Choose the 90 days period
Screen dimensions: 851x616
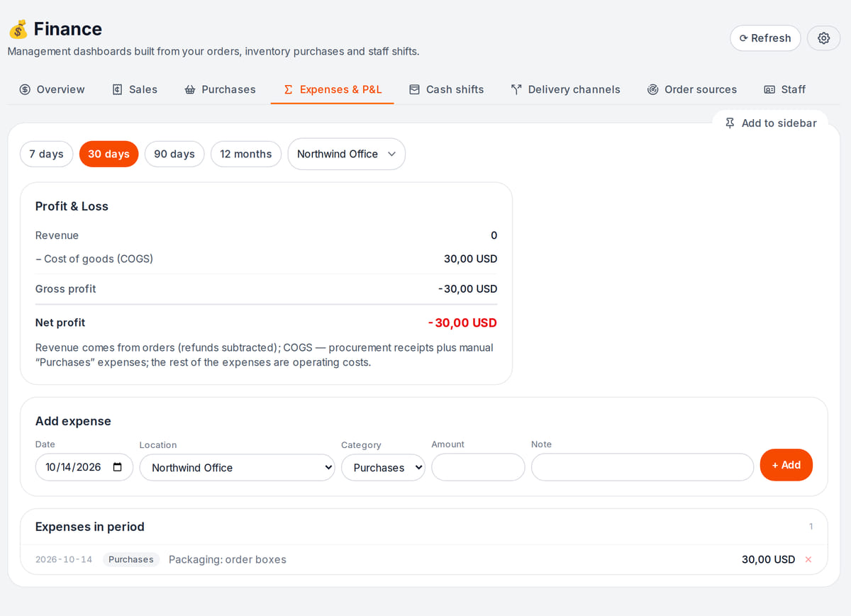tap(174, 154)
